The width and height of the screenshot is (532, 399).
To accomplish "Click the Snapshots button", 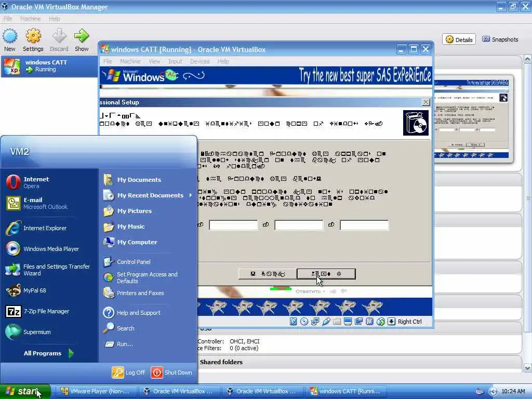I will [500, 39].
